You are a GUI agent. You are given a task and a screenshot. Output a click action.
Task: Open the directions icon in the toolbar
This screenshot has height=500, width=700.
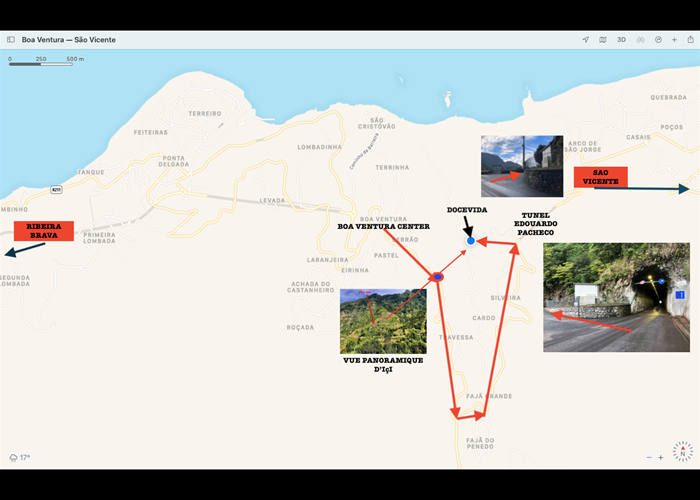click(658, 40)
